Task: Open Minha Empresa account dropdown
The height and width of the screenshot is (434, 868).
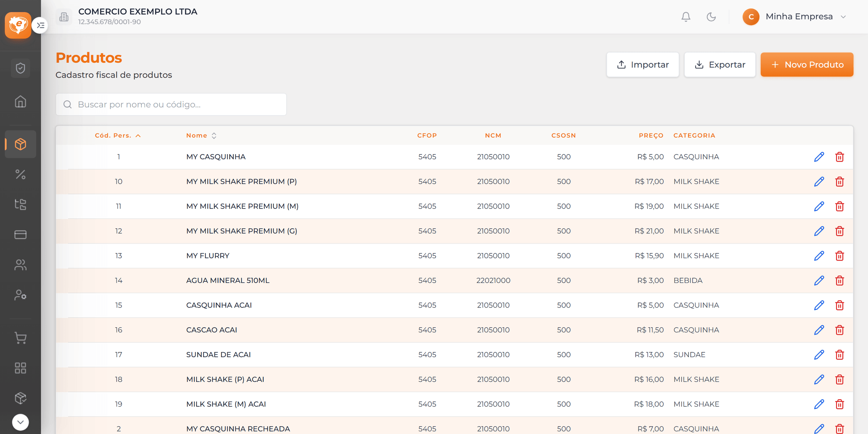Action: pyautogui.click(x=795, y=17)
